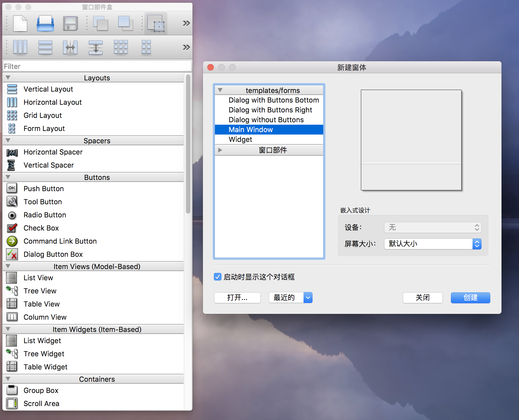
Task: Collapse the templates/forms group
Action: (x=220, y=90)
